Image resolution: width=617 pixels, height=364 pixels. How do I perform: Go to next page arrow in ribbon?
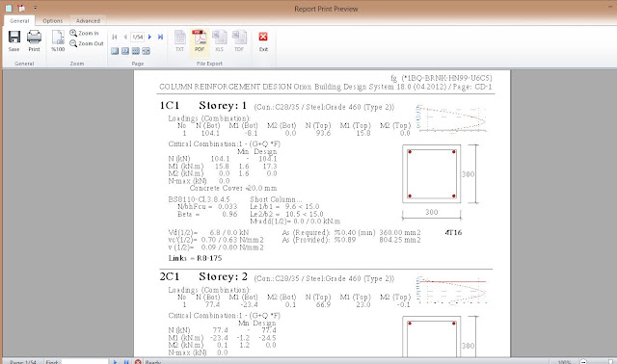click(149, 37)
